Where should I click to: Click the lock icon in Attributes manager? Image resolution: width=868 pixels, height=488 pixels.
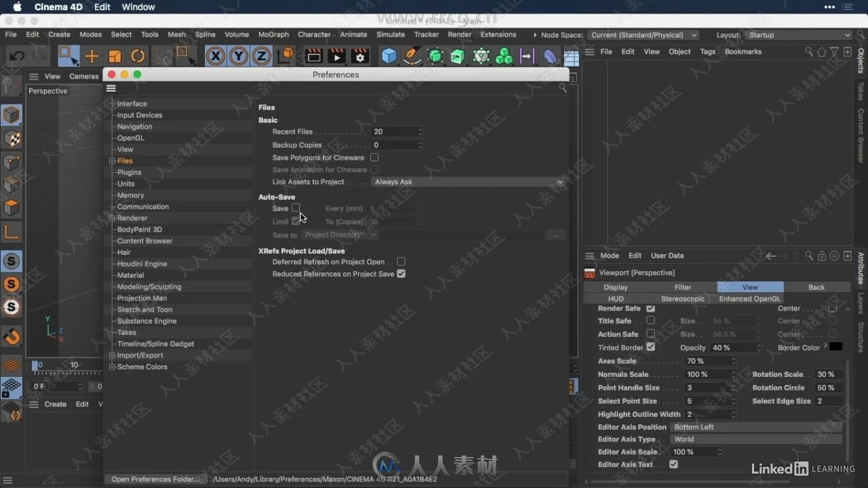[822, 256]
